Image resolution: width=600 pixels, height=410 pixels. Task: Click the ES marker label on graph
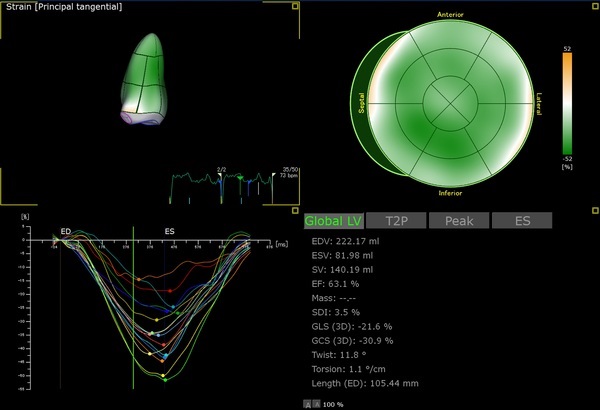[169, 232]
